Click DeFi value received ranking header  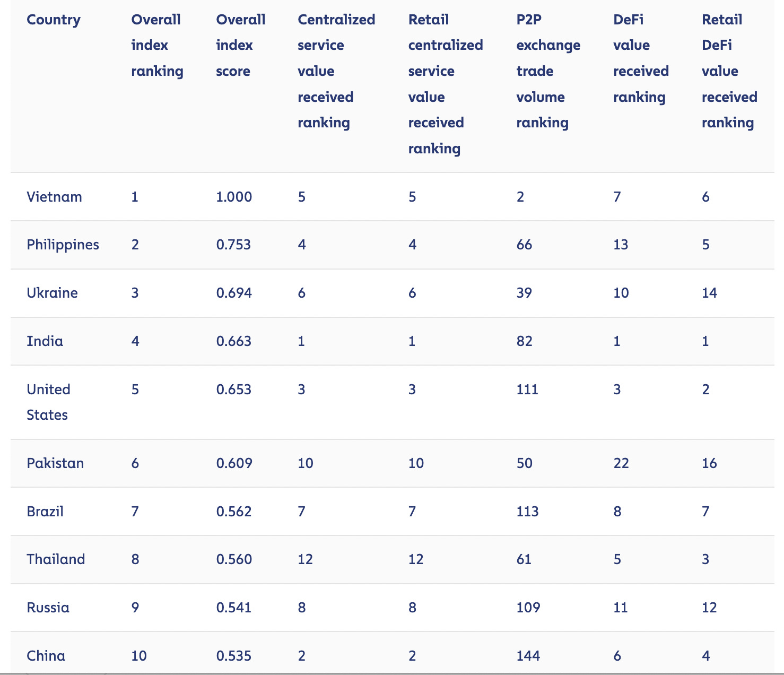click(x=641, y=58)
